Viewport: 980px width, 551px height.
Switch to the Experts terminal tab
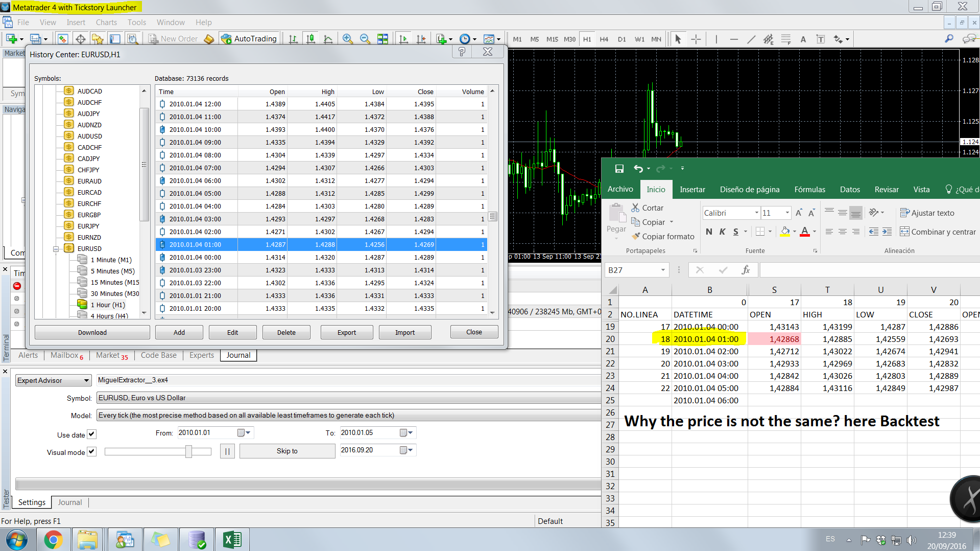tap(202, 355)
